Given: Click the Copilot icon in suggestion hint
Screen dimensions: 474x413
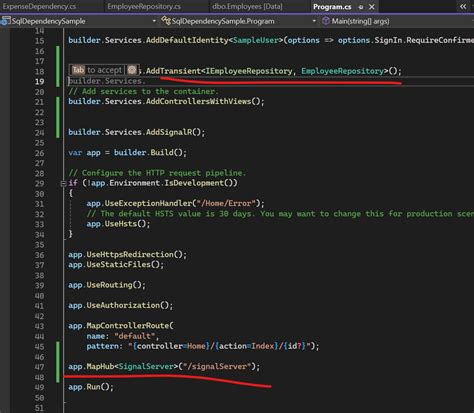Looking at the screenshot, I should point(132,70).
